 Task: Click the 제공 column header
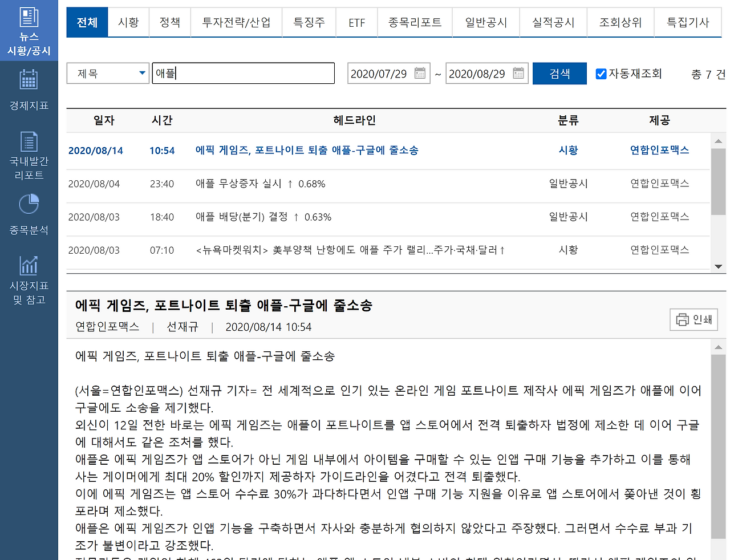tap(659, 120)
